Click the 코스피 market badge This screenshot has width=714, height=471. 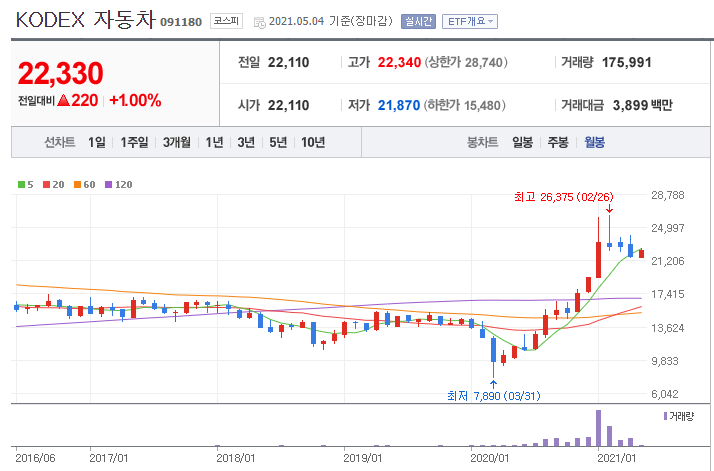point(226,21)
